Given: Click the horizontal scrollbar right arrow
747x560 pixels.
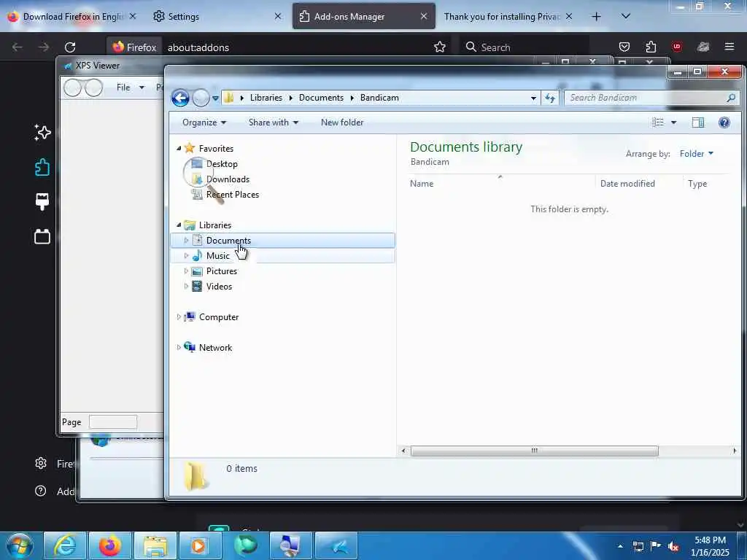Looking at the screenshot, I should [x=734, y=451].
